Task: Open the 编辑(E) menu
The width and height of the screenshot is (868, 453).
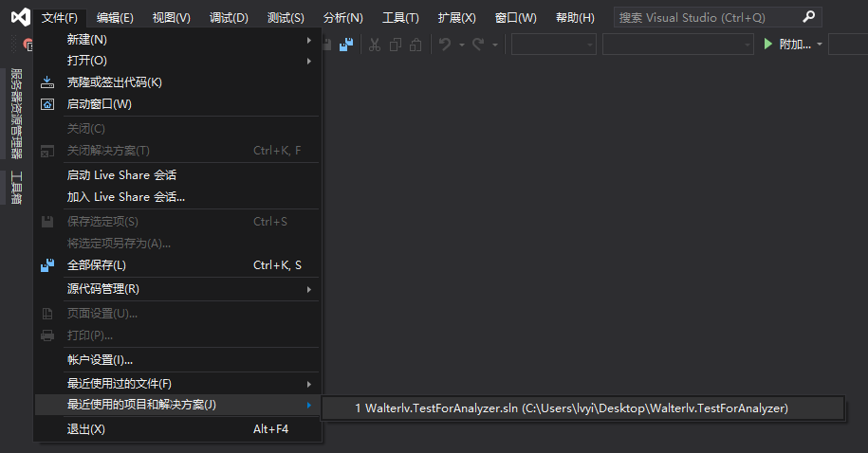Action: point(115,18)
